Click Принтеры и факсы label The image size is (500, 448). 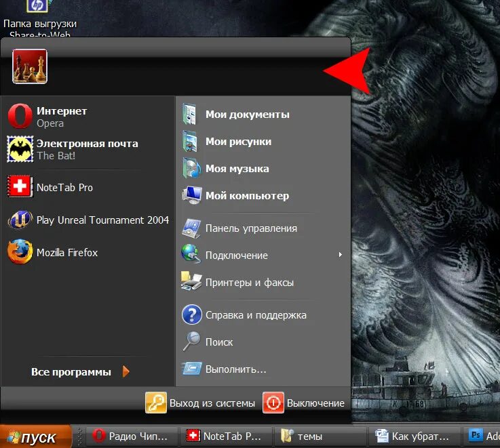(250, 283)
